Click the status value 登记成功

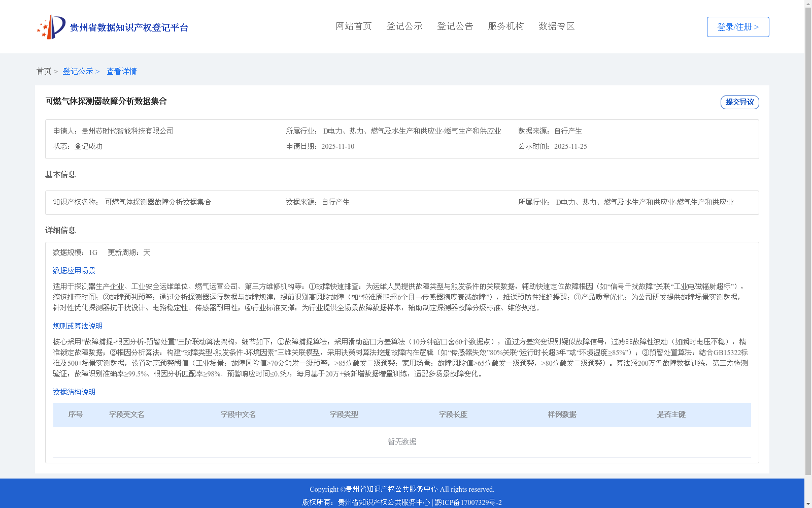pos(88,146)
